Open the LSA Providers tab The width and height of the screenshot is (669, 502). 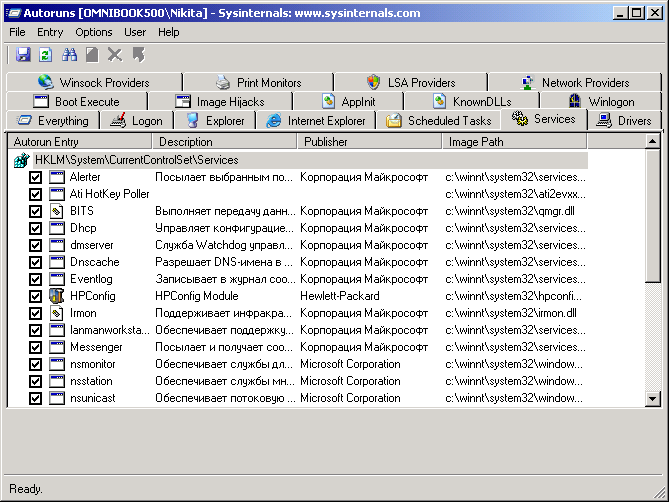tap(411, 82)
